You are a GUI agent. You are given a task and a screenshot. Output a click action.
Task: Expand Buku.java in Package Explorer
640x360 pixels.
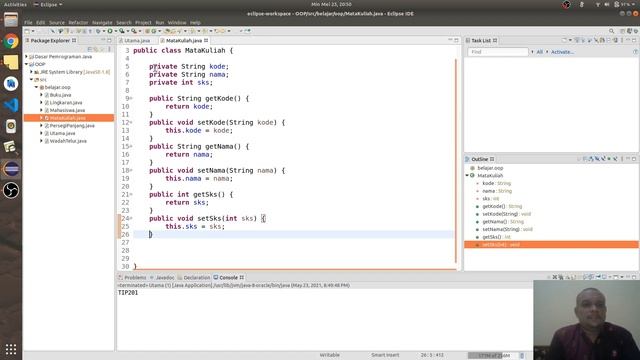point(41,95)
